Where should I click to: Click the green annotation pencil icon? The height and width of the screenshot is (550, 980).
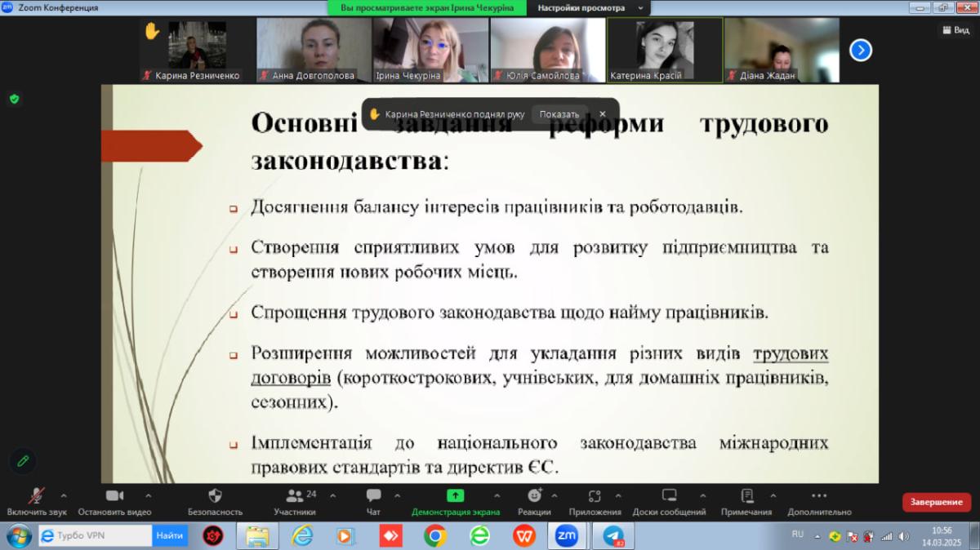pos(23,461)
